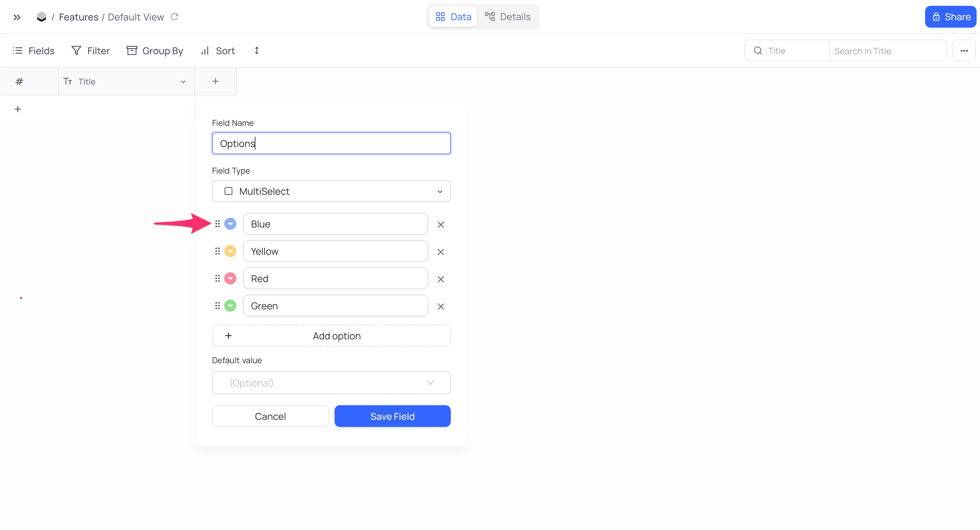Delete the Green option with X icon
Screen dimensions: 980x530
click(x=441, y=306)
